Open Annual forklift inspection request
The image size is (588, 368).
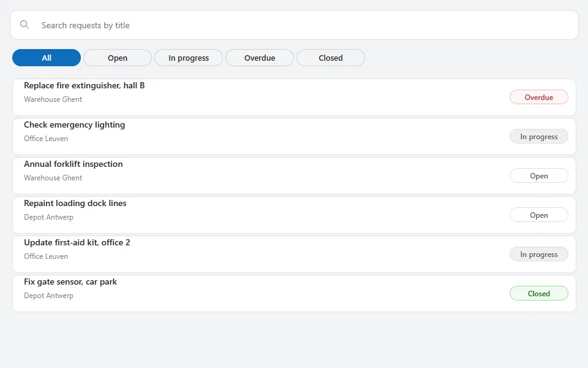(294, 176)
